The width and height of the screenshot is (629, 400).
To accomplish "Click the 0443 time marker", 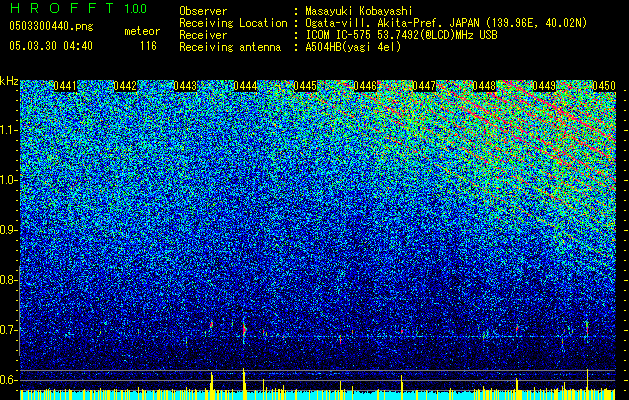I will point(185,86).
